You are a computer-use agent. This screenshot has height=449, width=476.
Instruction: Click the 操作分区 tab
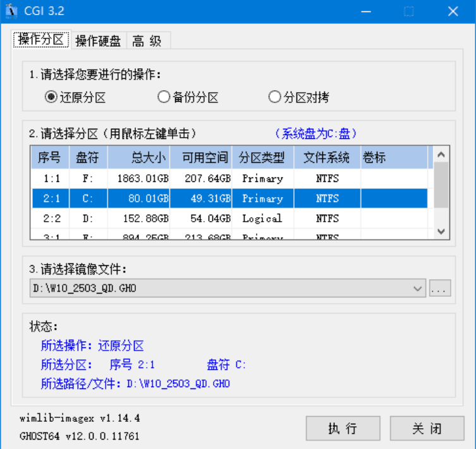42,40
